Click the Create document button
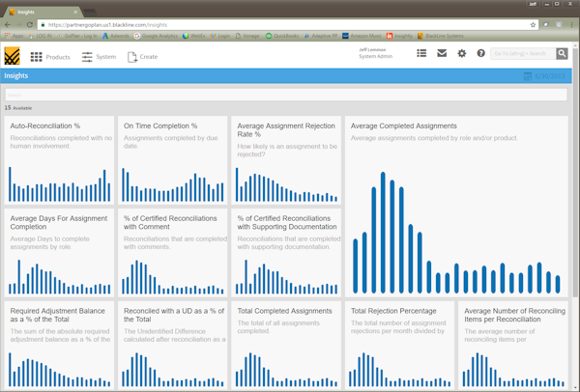The height and width of the screenshot is (392, 580). click(x=142, y=57)
